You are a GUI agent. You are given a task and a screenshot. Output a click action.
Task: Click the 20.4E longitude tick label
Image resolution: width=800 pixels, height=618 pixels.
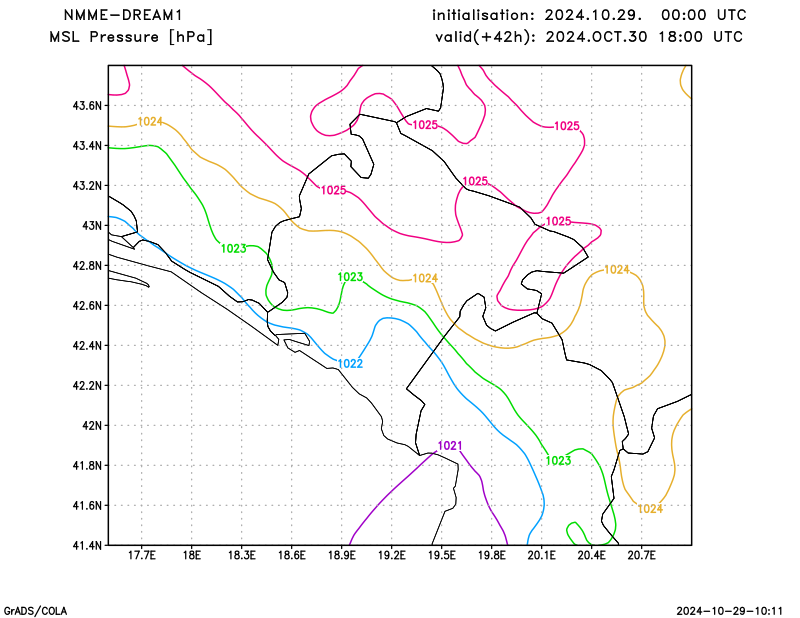tap(591, 555)
